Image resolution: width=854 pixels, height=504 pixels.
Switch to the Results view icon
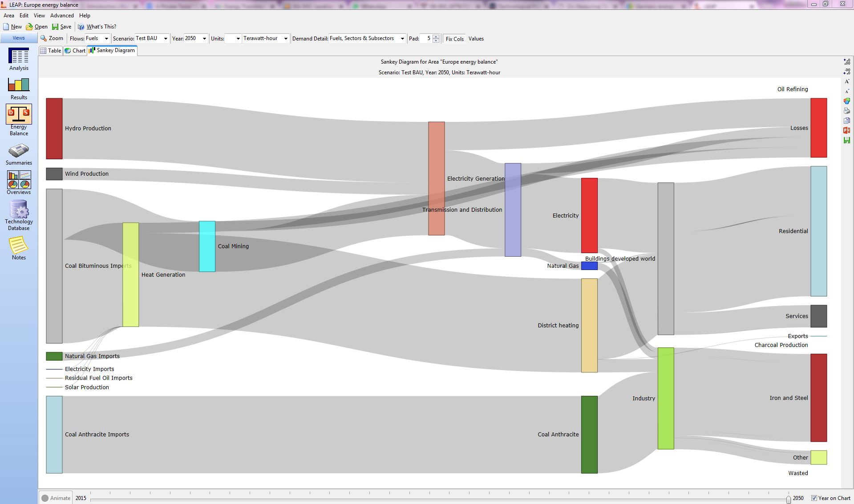(19, 88)
